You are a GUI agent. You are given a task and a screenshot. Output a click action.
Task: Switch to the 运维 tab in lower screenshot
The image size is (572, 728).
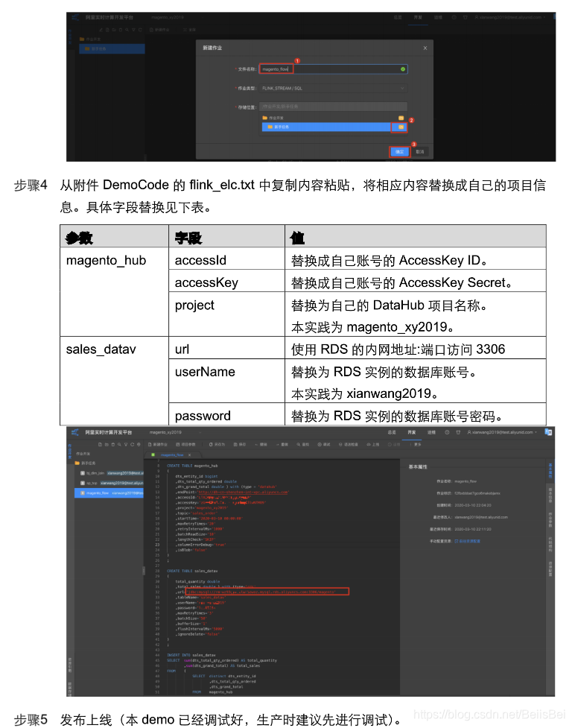pyautogui.click(x=431, y=432)
